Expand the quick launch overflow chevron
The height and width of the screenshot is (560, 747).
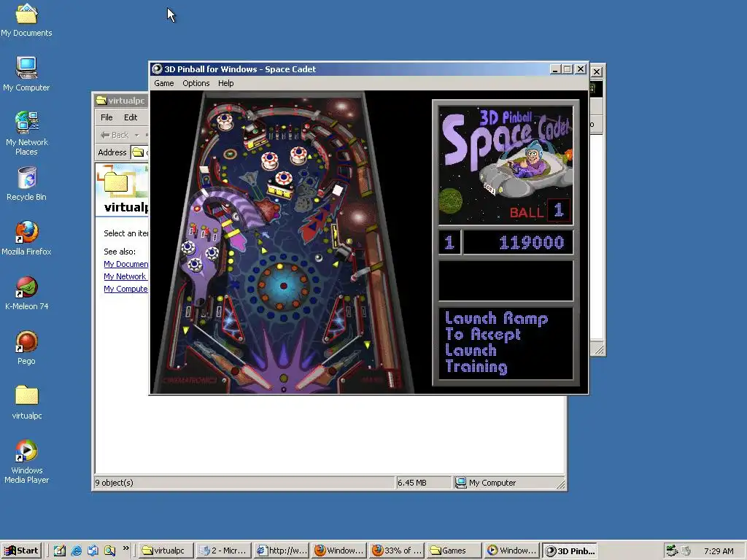(125, 548)
